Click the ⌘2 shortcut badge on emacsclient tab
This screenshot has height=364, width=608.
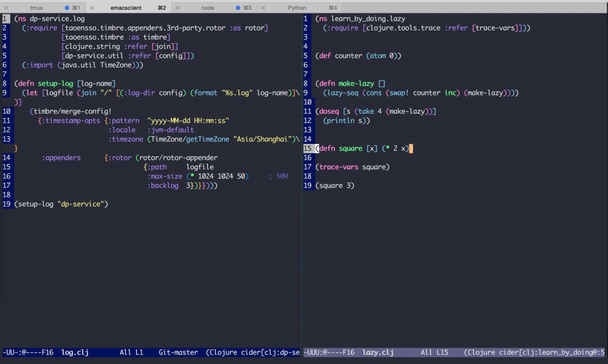click(x=162, y=8)
